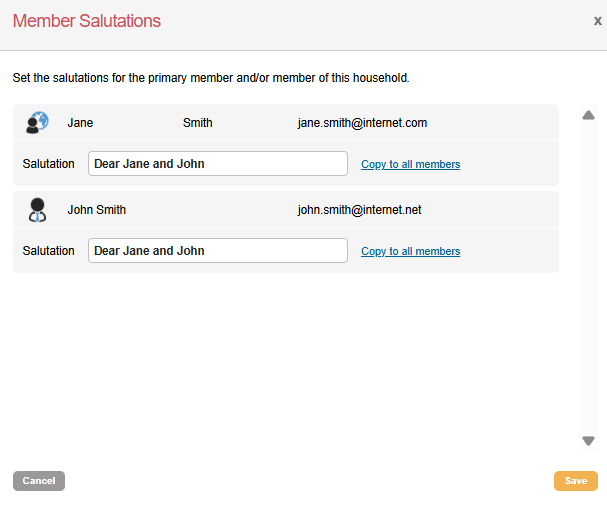This screenshot has width=607, height=510.
Task: Close the Member Salutations dialog with x
Action: (x=597, y=20)
